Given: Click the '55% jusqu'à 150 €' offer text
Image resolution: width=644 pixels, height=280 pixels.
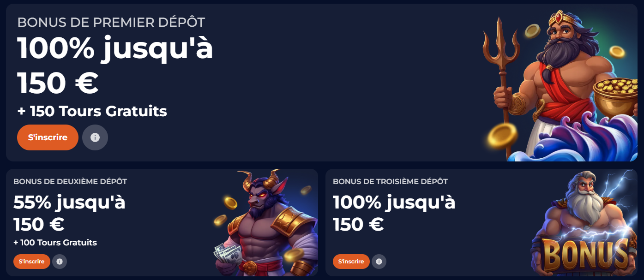Looking at the screenshot, I should pyautogui.click(x=69, y=213).
